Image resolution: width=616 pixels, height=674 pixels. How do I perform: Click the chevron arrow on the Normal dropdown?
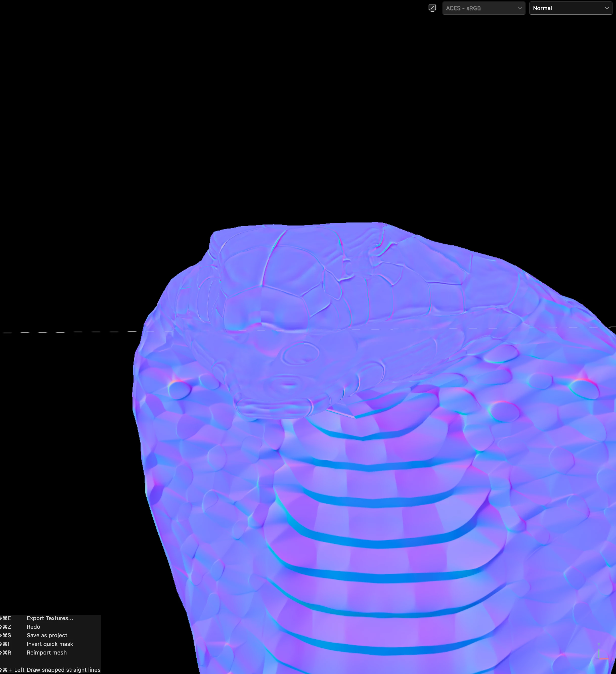[607, 8]
